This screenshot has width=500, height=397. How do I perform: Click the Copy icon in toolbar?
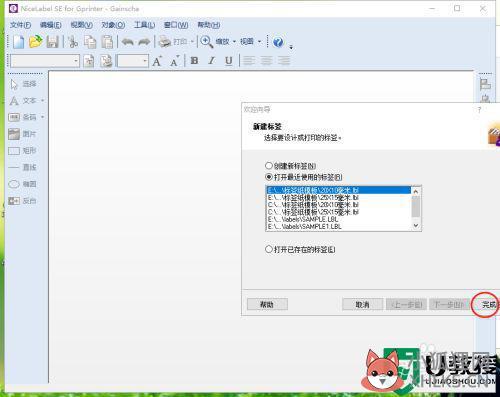tap(90, 42)
